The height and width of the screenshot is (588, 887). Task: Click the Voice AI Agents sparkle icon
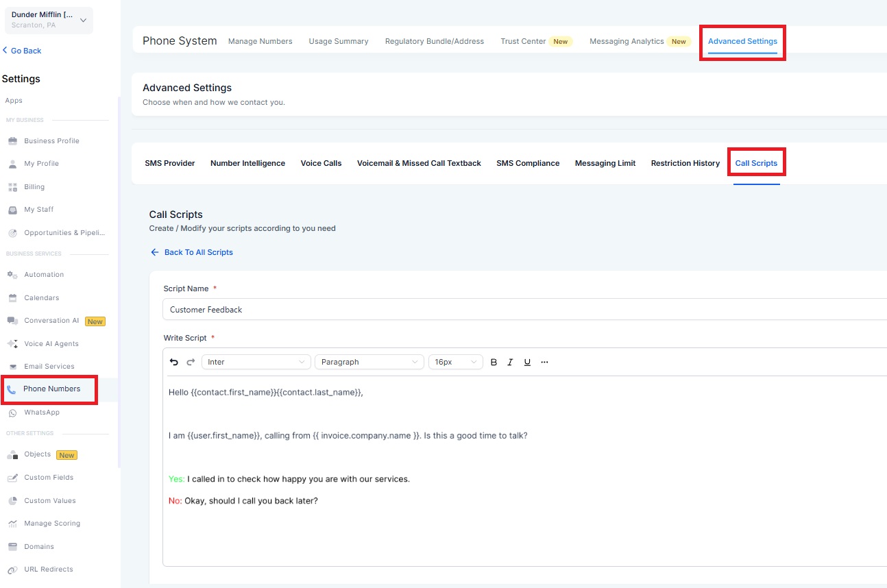[12, 344]
